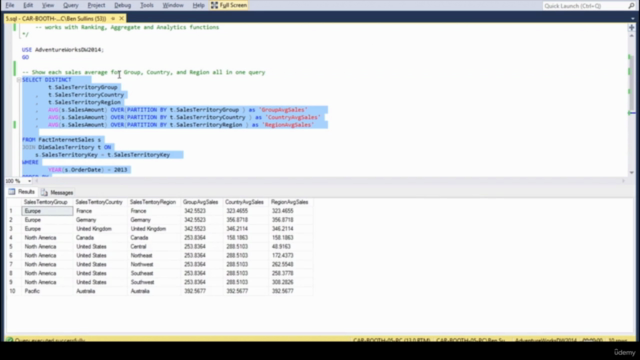The width and height of the screenshot is (640, 360).
Task: Click the Northeast region cell
Action: [154, 256]
